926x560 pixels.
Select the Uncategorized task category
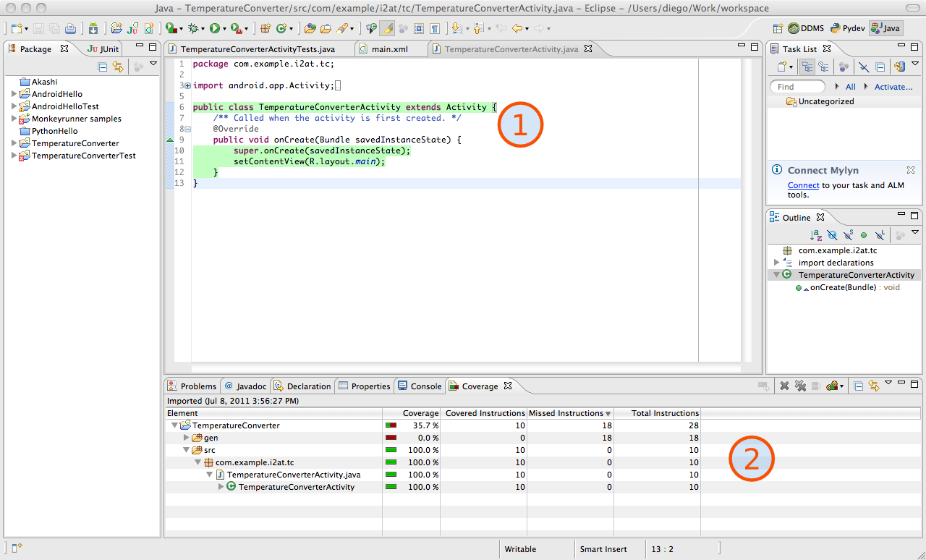point(820,101)
